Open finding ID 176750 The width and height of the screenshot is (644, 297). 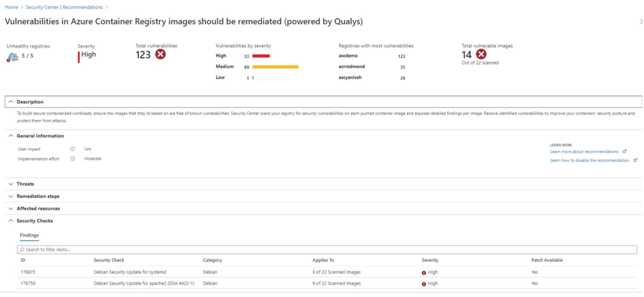coord(28,283)
